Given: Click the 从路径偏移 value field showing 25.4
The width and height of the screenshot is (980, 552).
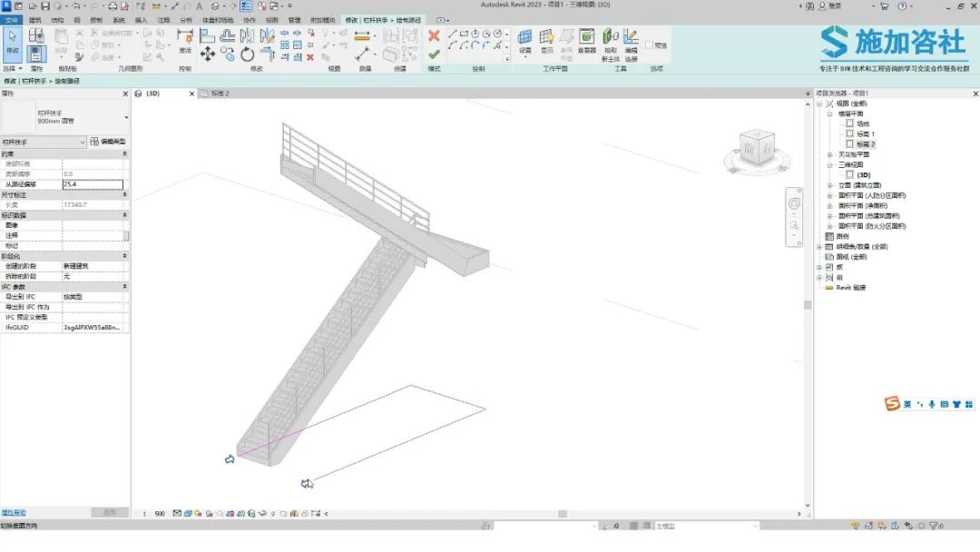Looking at the screenshot, I should (93, 184).
